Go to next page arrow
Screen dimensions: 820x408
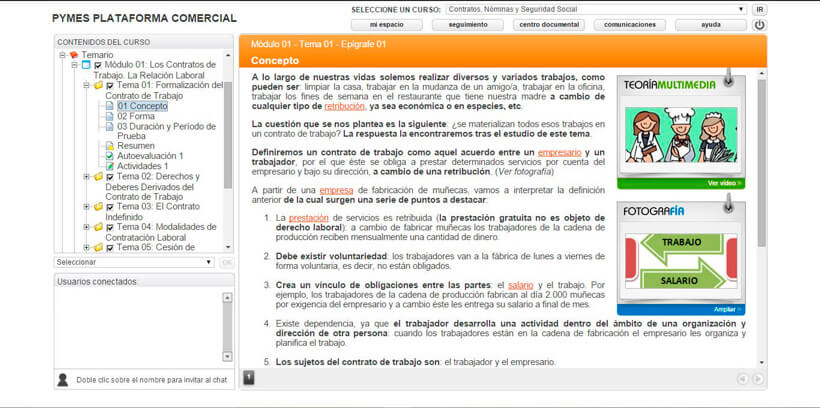point(757,379)
